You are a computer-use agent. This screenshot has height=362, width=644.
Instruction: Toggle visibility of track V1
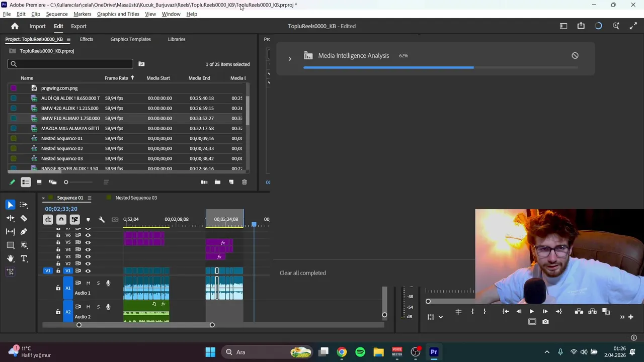pos(88,271)
